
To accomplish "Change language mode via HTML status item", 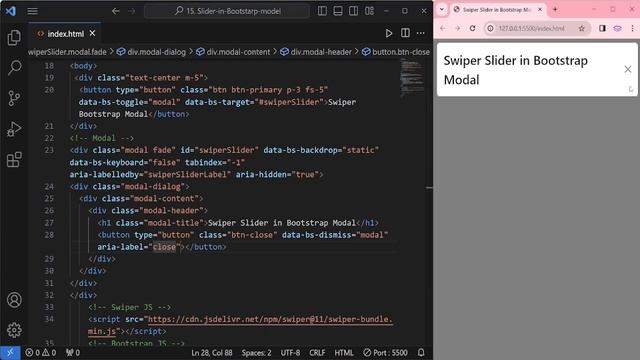I will point(344,353).
